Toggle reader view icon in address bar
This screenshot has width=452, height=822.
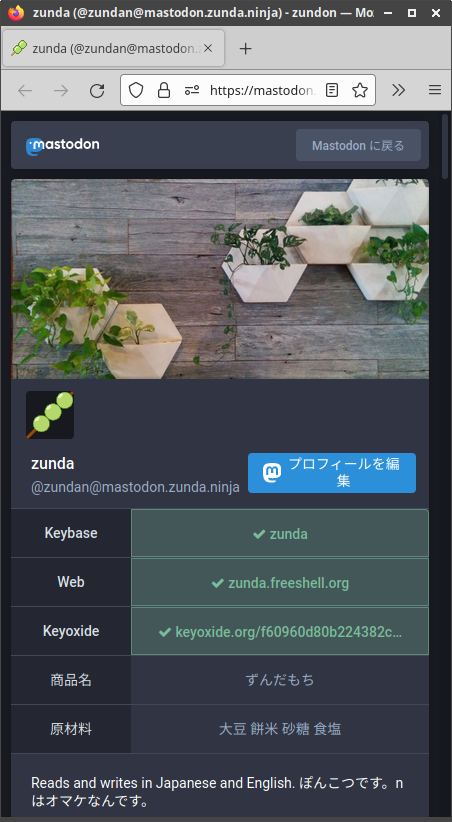[x=331, y=90]
